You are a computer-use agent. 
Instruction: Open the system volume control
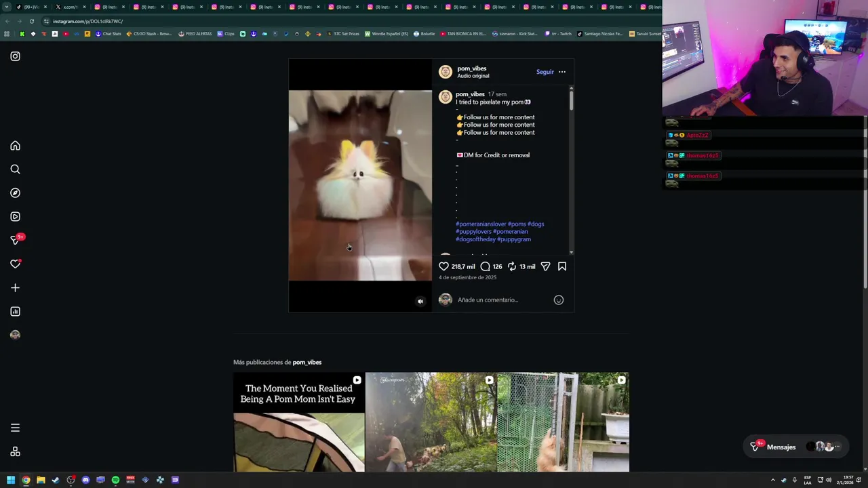click(x=828, y=480)
